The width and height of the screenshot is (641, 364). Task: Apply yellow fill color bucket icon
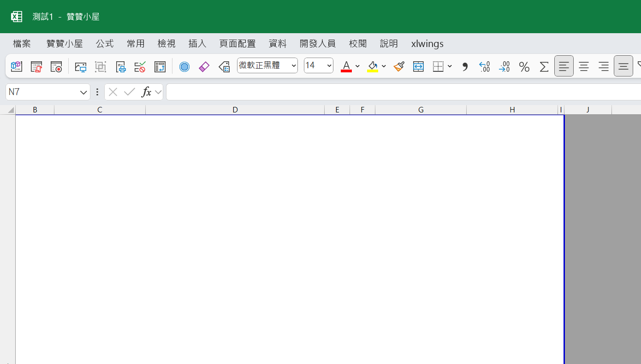373,66
